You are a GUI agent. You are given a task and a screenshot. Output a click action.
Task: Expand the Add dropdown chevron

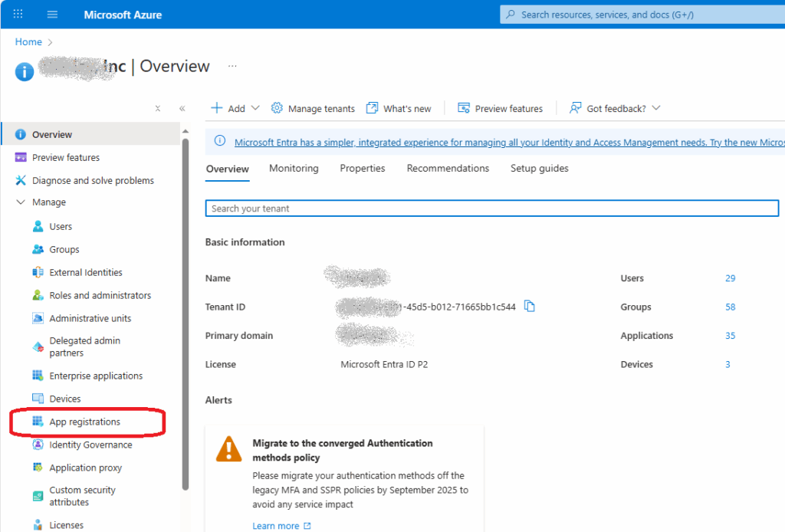(255, 108)
